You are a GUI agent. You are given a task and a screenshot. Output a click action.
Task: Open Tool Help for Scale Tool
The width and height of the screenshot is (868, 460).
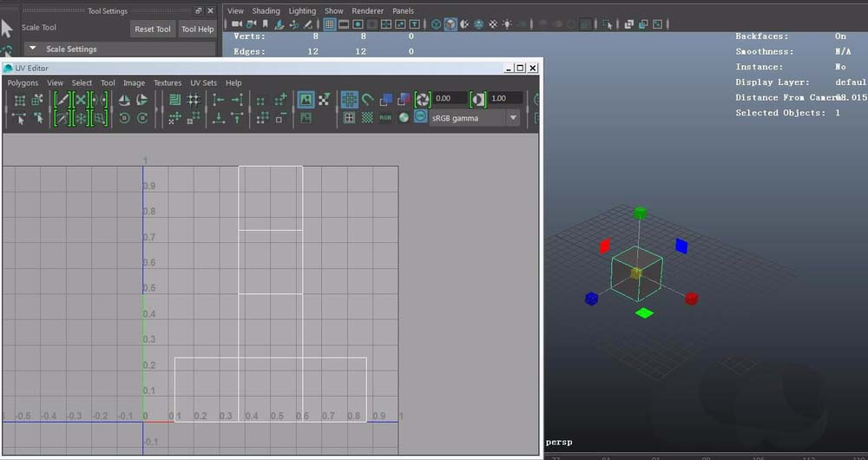pos(197,29)
